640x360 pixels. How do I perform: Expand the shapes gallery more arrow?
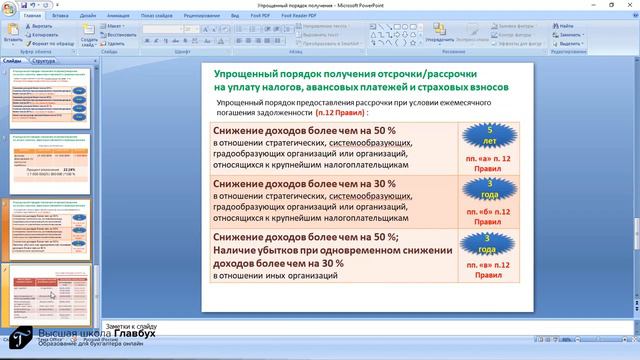pos(421,42)
